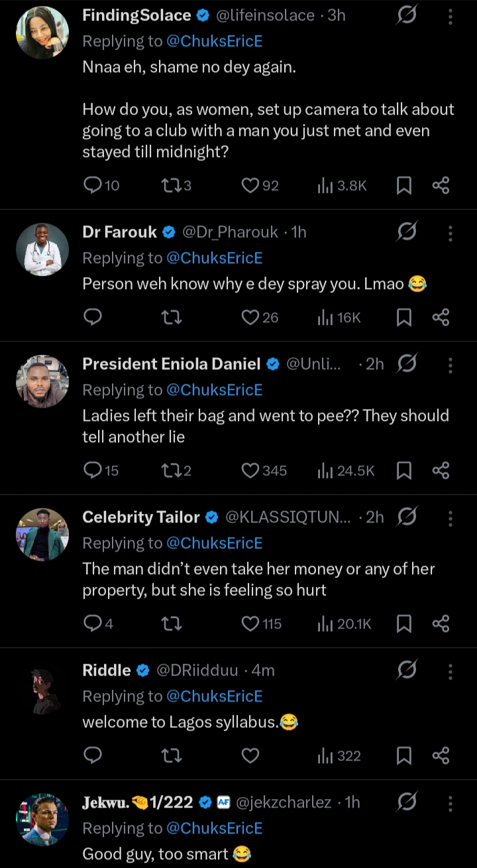Open more options for FindingSolace's reply
477x868 pixels.
tap(450, 17)
